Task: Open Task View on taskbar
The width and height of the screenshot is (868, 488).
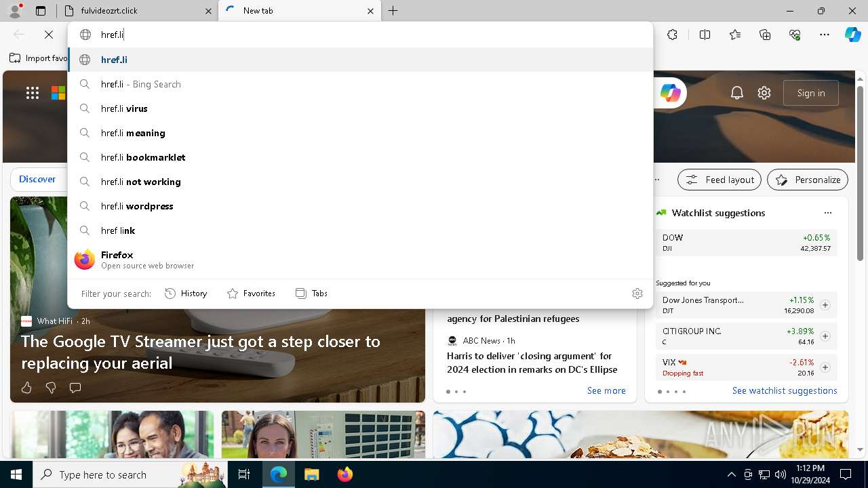Action: (244, 474)
